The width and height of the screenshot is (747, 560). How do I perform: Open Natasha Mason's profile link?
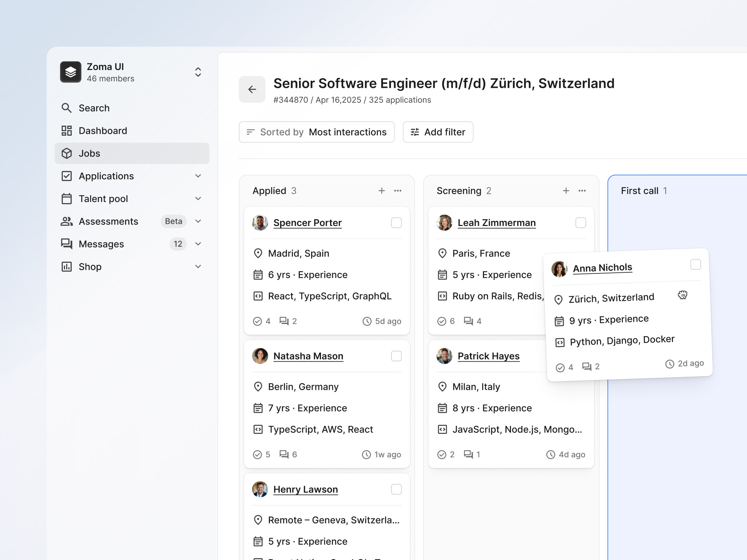[x=308, y=356]
